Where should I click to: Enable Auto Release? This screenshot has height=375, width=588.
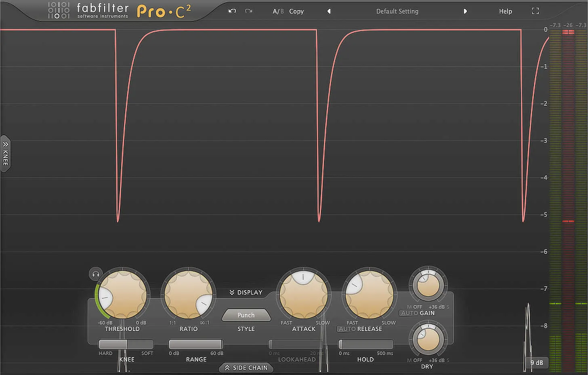(346, 329)
